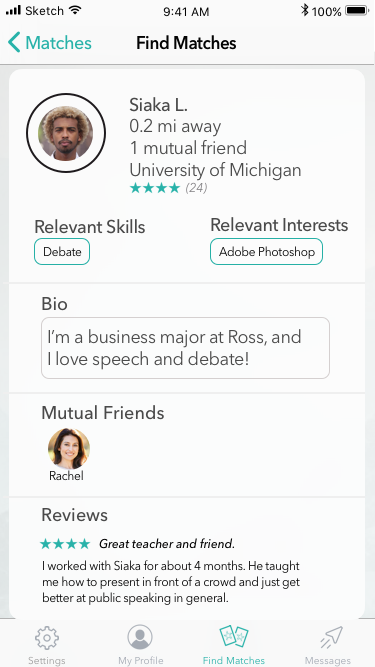Image resolution: width=375 pixels, height=667 pixels.
Task: Tap the Find Matches tab label
Action: pos(234,660)
